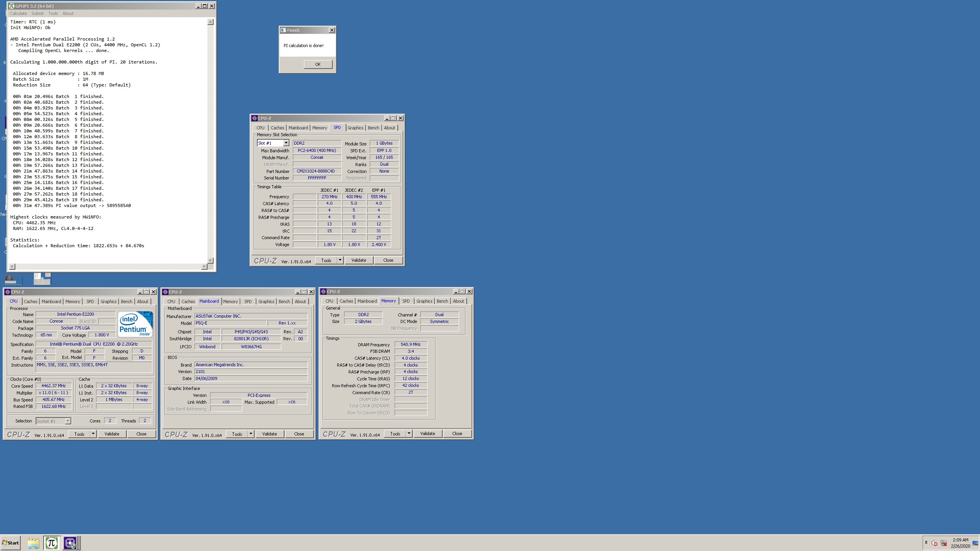
Task: Click the Core Speed value 4462.37 MHz
Action: tap(54, 386)
